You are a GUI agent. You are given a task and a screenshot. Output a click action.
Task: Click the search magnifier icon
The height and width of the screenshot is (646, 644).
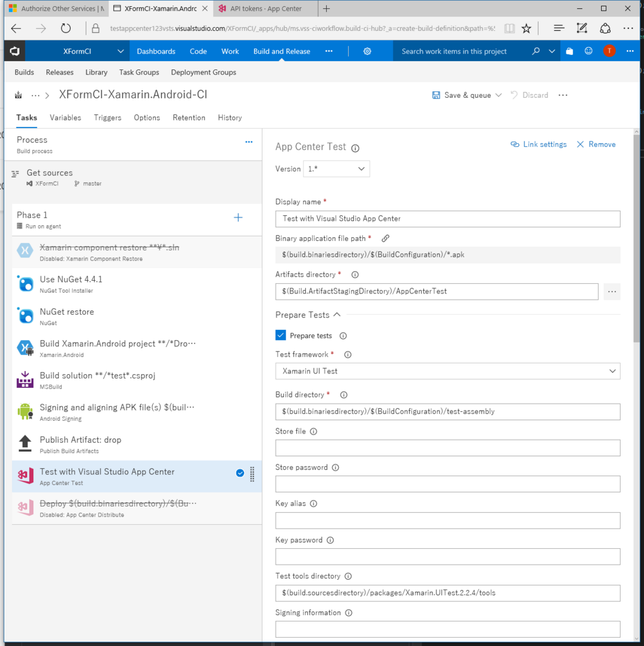pos(536,51)
